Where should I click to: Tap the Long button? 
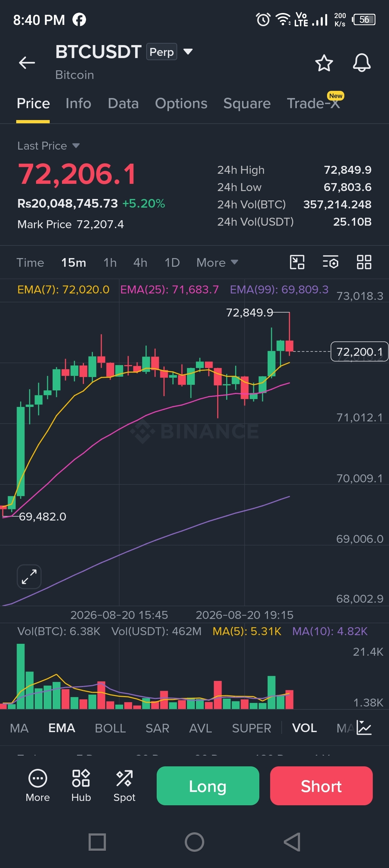click(208, 786)
